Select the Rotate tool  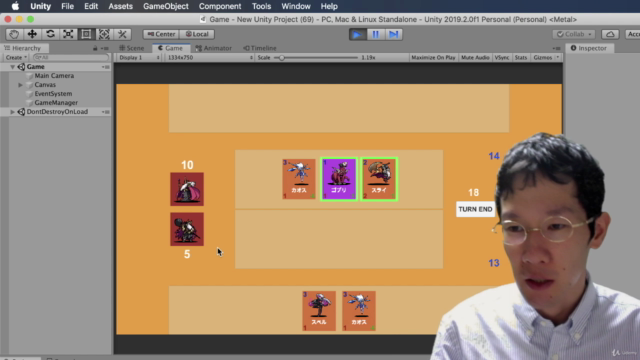tap(50, 34)
